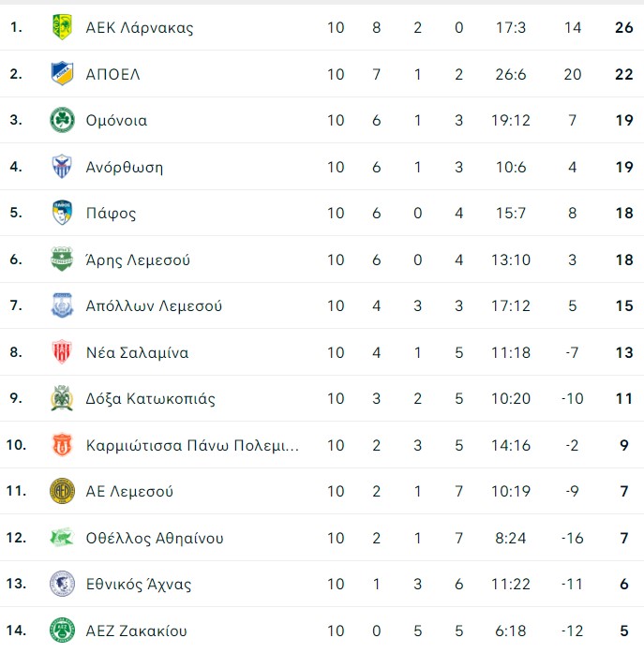Open the ΑΕΚ Λάρνακας team name link

(x=140, y=28)
